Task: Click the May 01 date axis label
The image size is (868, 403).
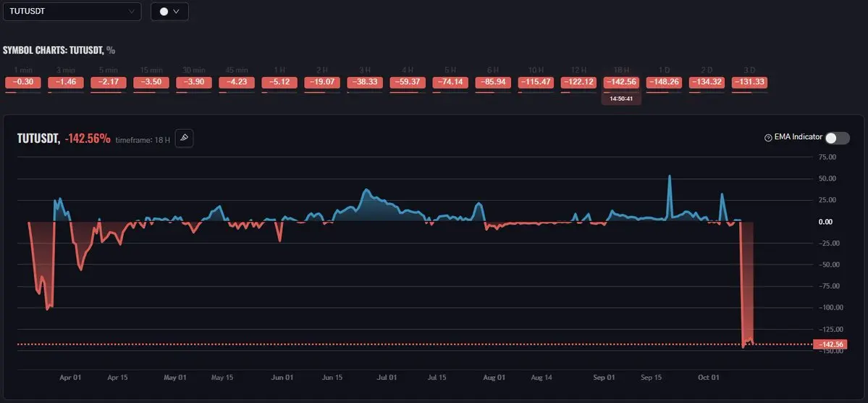Action: [175, 378]
